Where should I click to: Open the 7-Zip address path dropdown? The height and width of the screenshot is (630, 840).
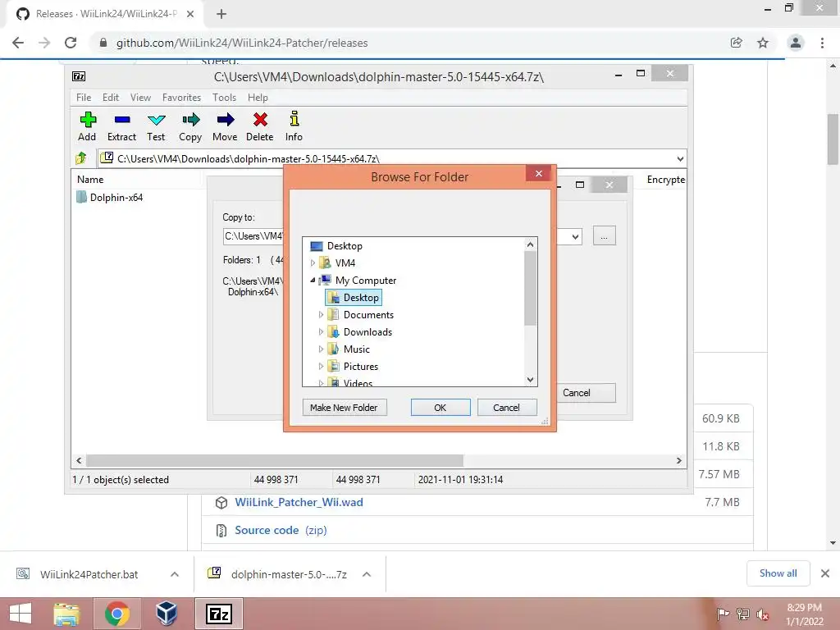[680, 158]
